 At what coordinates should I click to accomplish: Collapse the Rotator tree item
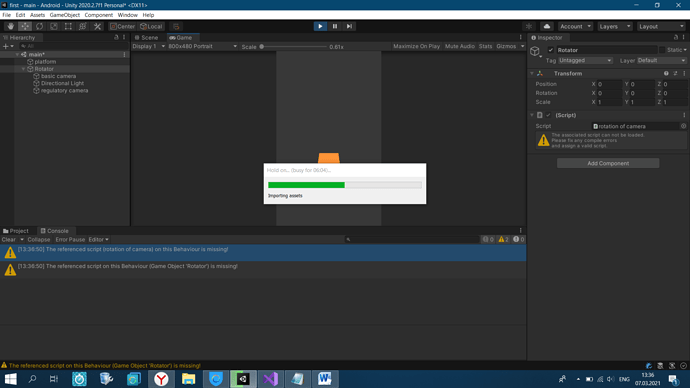coord(23,69)
